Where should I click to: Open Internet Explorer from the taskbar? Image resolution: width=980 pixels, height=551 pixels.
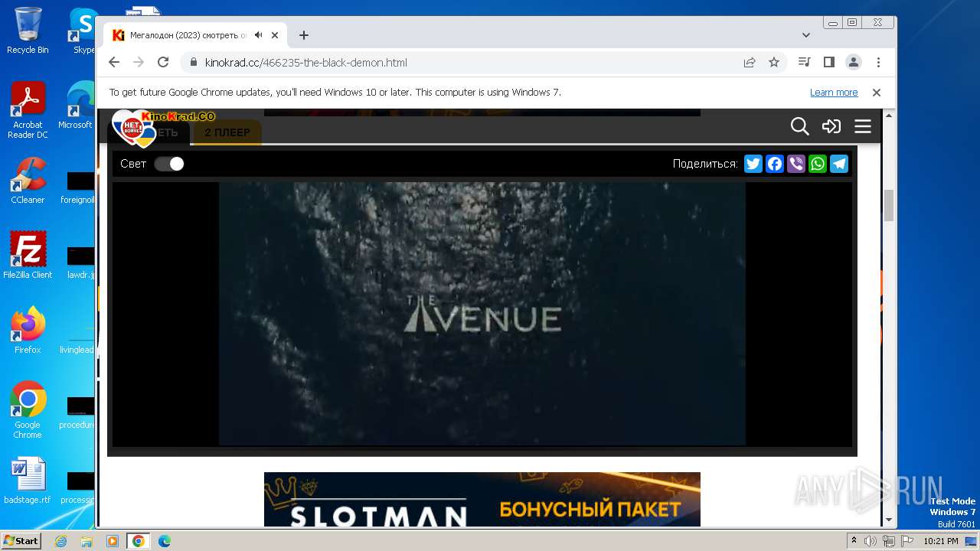pos(61,541)
